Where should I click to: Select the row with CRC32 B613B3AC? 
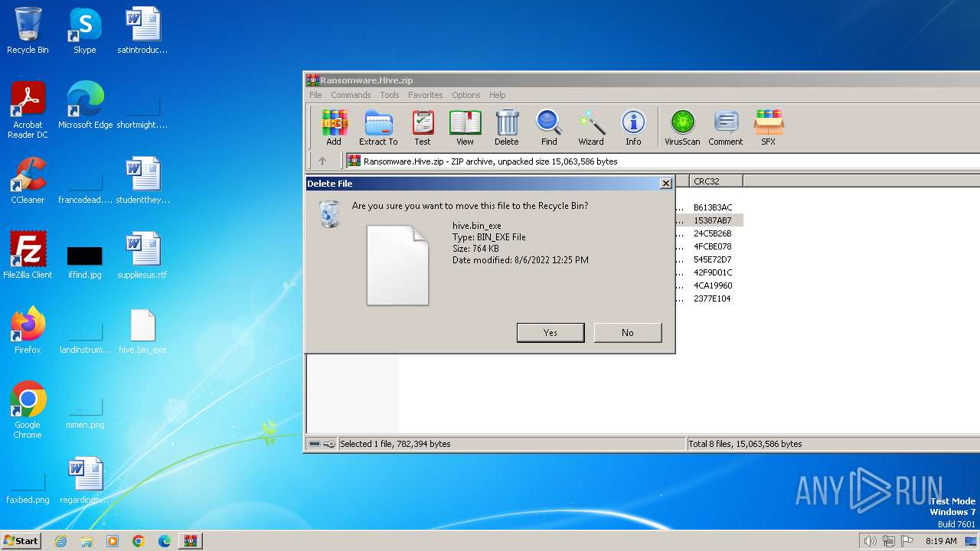point(712,207)
